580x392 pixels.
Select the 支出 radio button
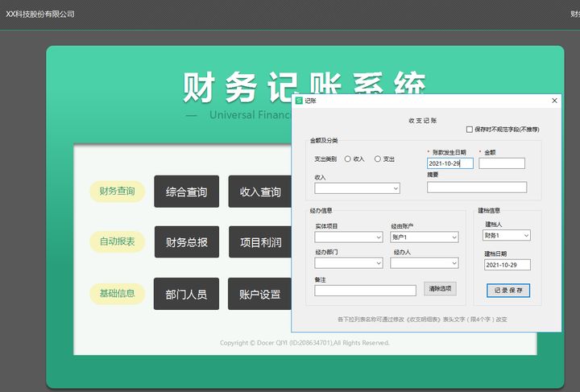(x=377, y=159)
